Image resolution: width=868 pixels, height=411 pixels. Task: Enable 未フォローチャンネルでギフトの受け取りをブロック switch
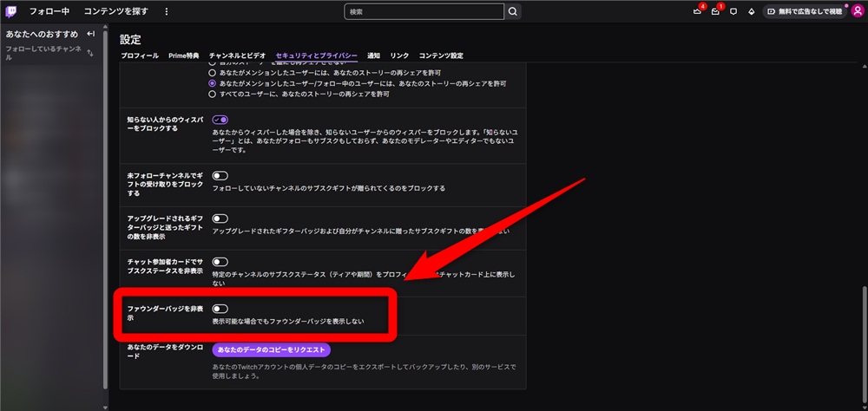(x=220, y=176)
